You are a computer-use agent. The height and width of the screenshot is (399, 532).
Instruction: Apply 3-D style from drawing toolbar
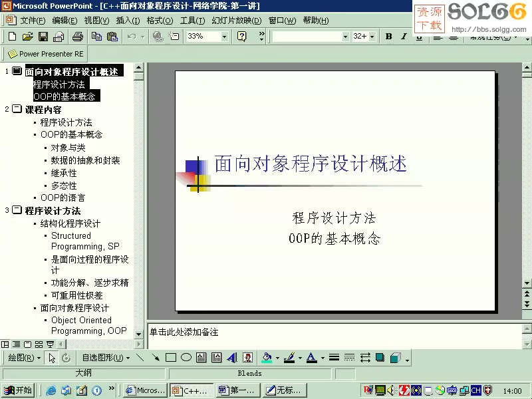pos(396,358)
